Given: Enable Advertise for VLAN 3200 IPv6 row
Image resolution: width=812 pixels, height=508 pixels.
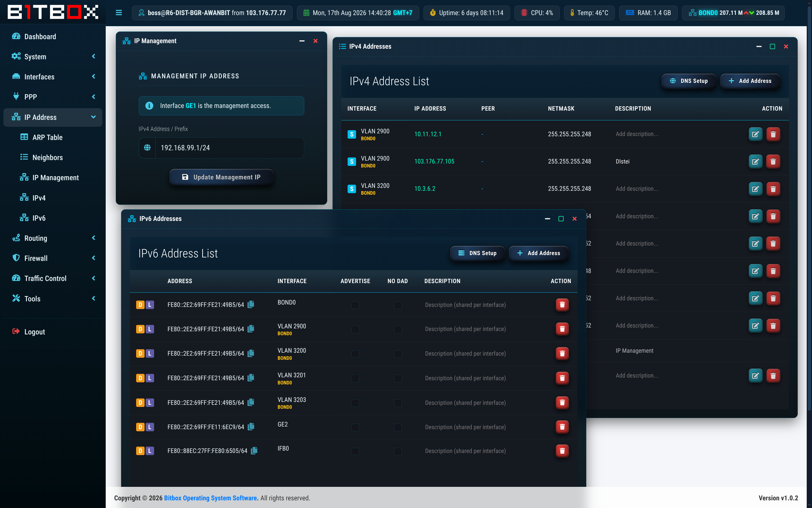Looking at the screenshot, I should 355,354.
